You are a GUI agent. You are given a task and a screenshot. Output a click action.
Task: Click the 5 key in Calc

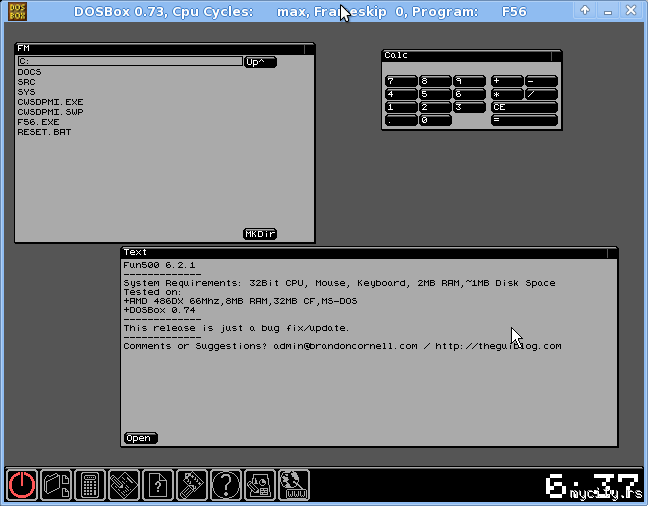tap(435, 94)
